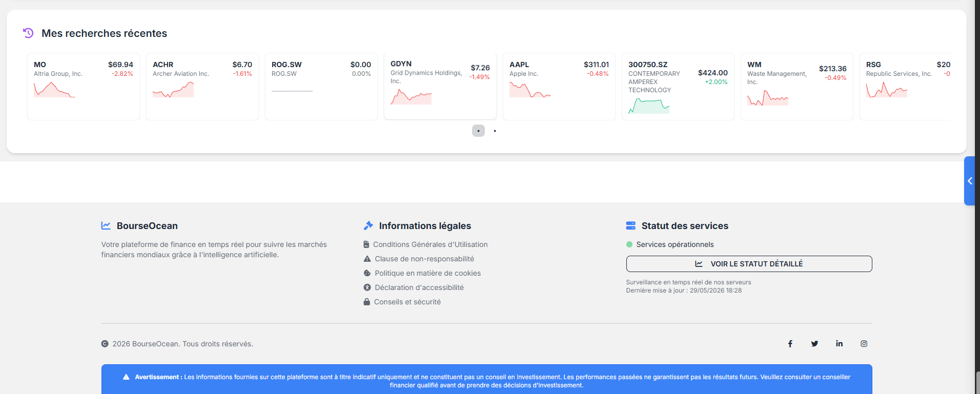Click the green sparkline on 300750.SZ card
The width and height of the screenshot is (980, 394).
(x=649, y=106)
